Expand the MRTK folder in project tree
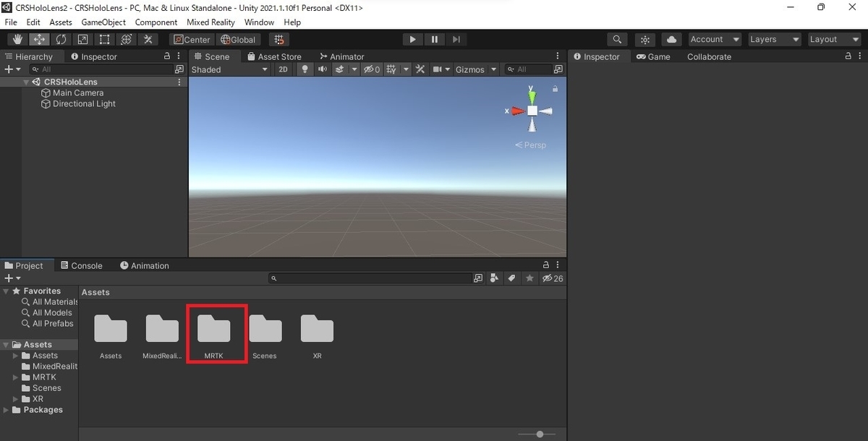This screenshot has width=868, height=441. (x=16, y=377)
